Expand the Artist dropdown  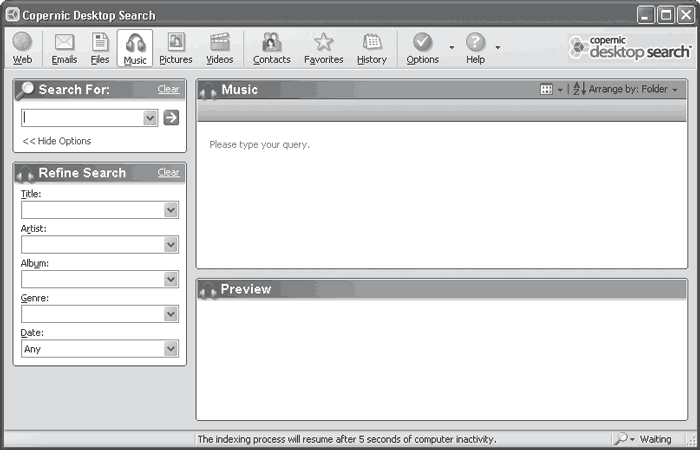point(171,245)
